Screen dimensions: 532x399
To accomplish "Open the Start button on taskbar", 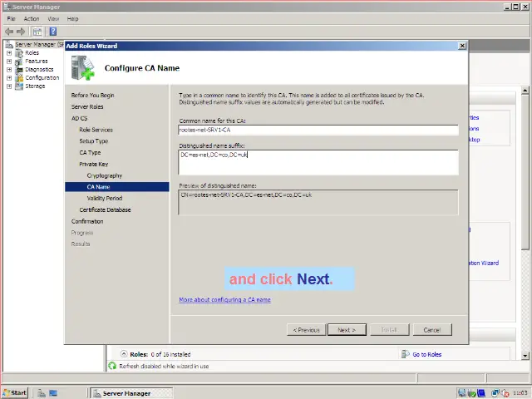I will tap(15, 393).
